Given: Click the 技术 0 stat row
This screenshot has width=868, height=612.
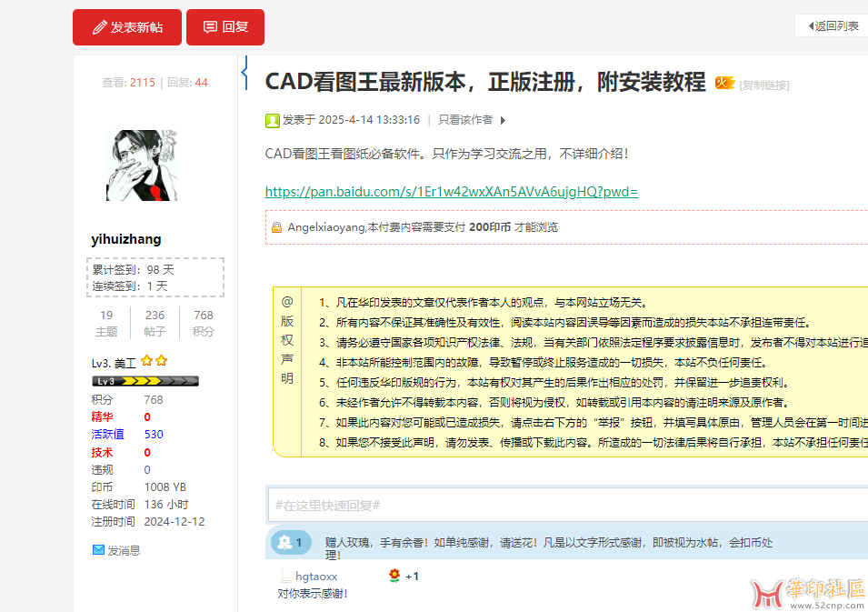Looking at the screenshot, I should pos(121,453).
